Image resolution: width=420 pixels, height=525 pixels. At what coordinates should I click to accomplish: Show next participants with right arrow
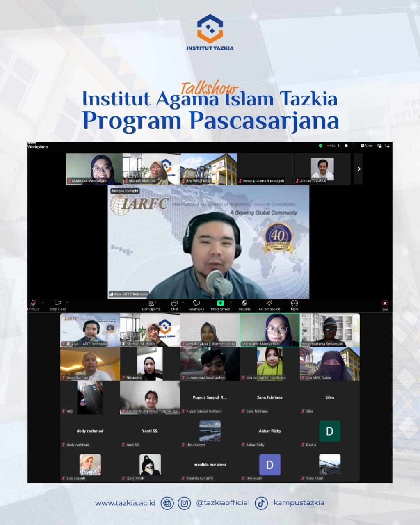[x=358, y=169]
